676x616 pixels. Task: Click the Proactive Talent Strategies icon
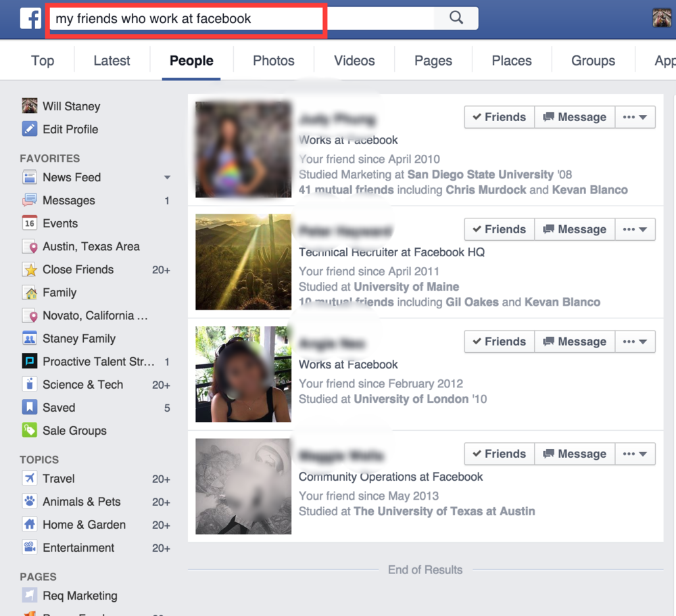coord(30,361)
